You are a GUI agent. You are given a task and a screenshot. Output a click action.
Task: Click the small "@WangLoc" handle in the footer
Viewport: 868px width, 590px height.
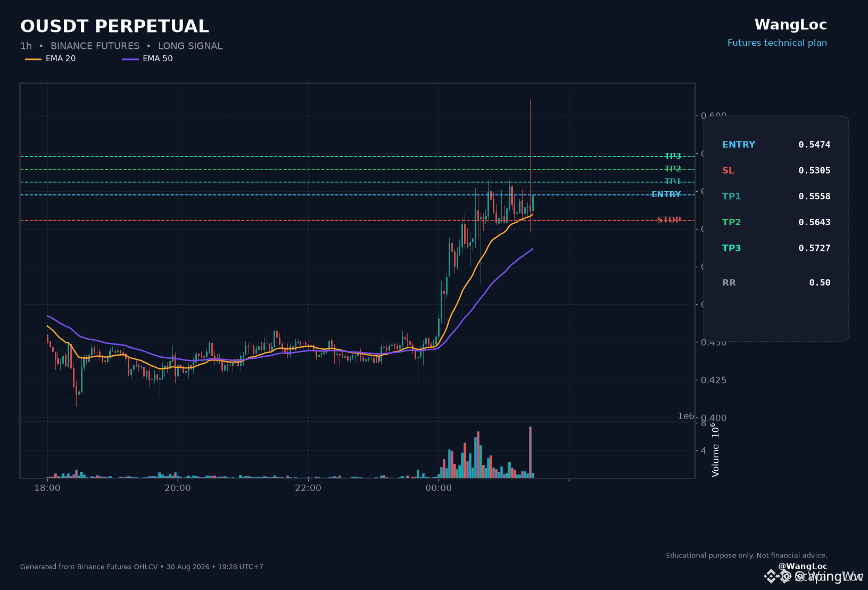click(803, 567)
